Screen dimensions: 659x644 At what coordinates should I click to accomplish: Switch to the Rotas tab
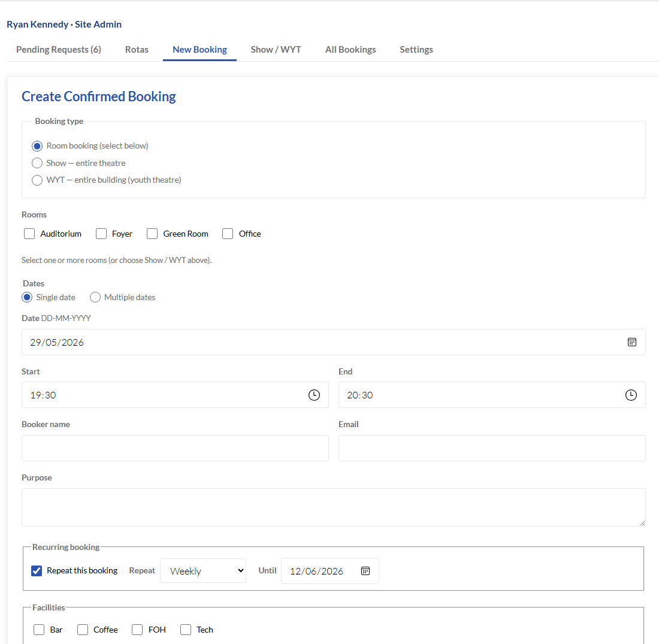coord(137,50)
